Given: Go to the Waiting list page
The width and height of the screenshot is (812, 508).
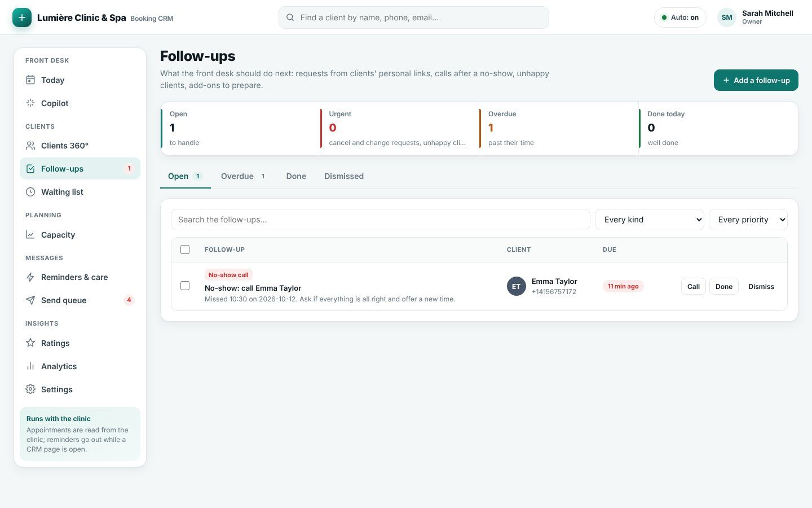Looking at the screenshot, I should (80, 192).
